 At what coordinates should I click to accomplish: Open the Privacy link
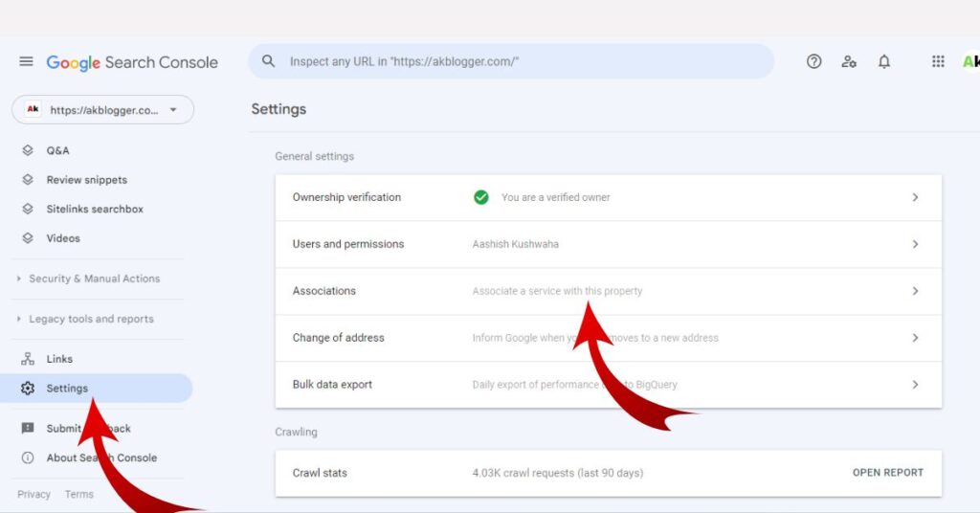tap(33, 494)
